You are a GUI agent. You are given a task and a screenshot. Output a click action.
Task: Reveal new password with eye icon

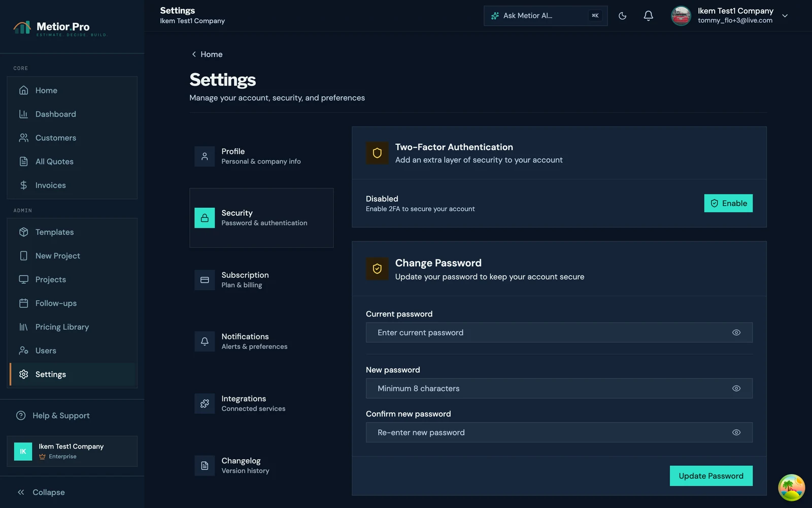(x=736, y=389)
